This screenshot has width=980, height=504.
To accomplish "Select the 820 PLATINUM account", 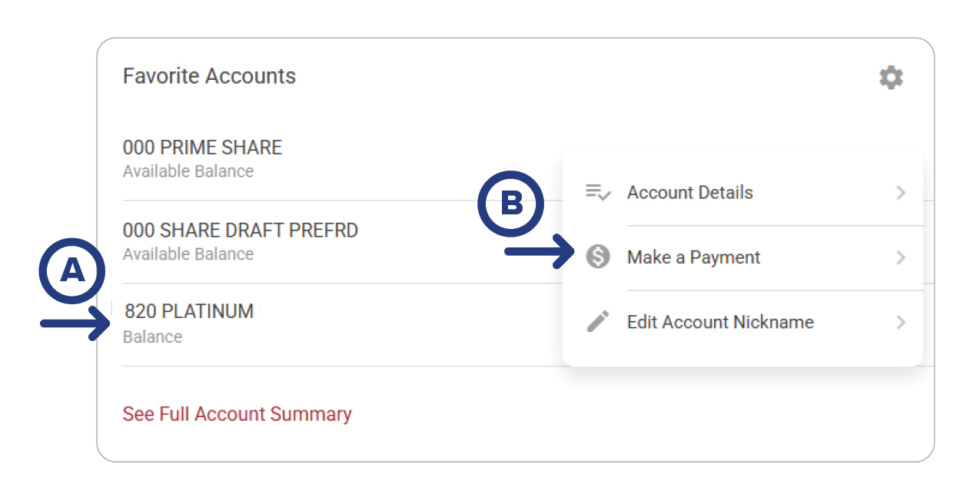I will click(x=189, y=311).
